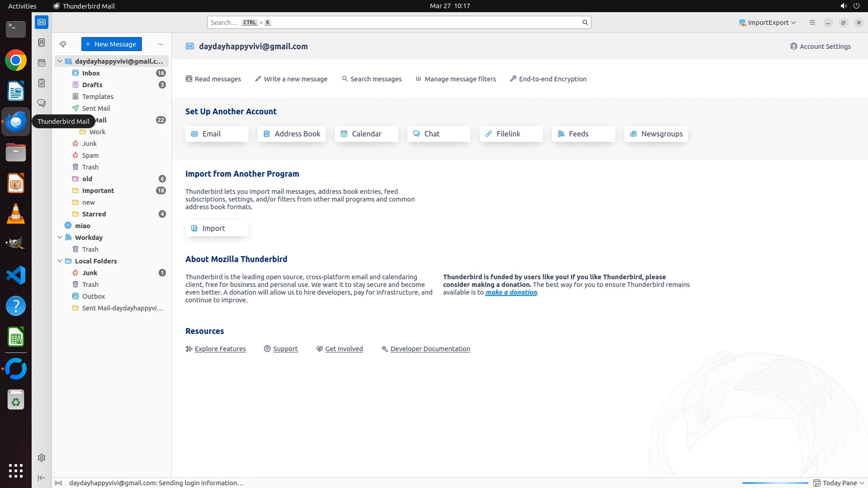The height and width of the screenshot is (488, 868).
Task: Collapse the Workday feeds account
Action: [60, 237]
